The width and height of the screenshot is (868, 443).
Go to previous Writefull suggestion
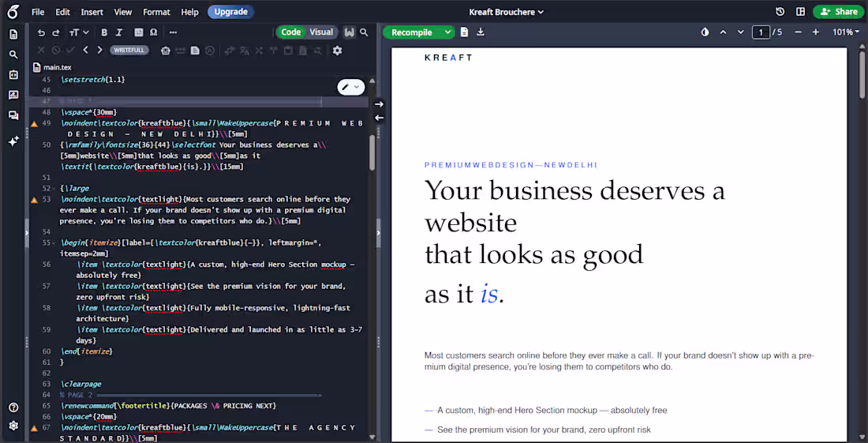pos(85,51)
